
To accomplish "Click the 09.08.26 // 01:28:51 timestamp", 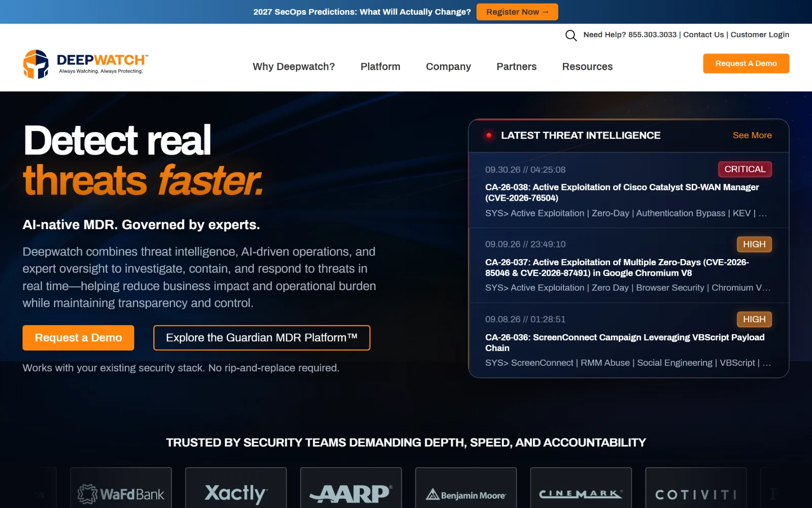I will click(x=525, y=320).
